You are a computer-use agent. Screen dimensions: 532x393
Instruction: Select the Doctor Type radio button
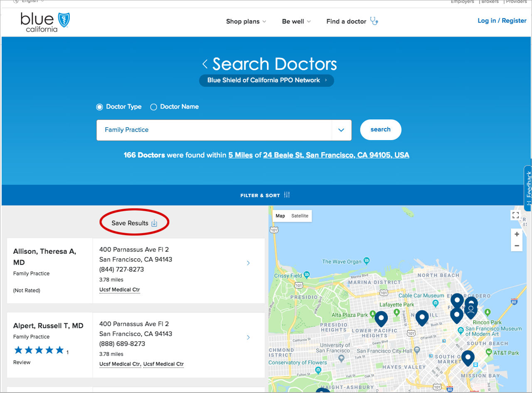click(x=100, y=107)
